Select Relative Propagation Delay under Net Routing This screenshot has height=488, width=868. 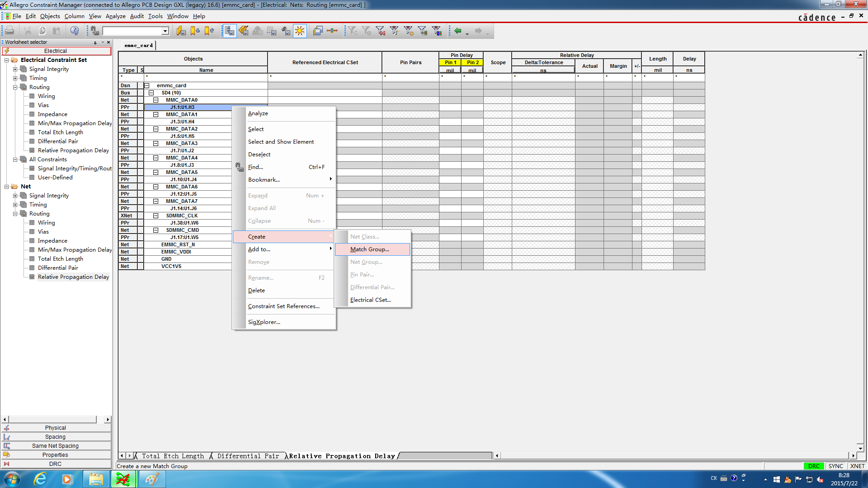click(x=73, y=277)
